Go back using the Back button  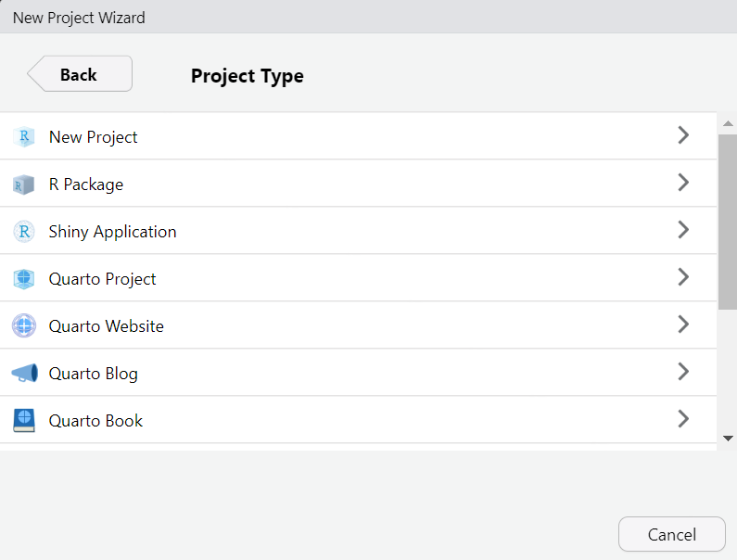coord(80,74)
